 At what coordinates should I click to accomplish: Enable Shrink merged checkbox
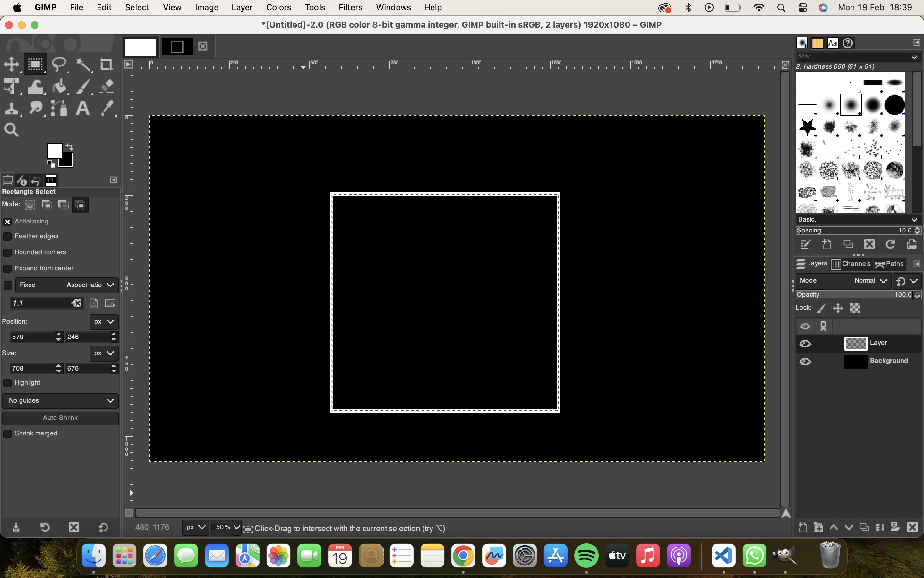(7, 434)
